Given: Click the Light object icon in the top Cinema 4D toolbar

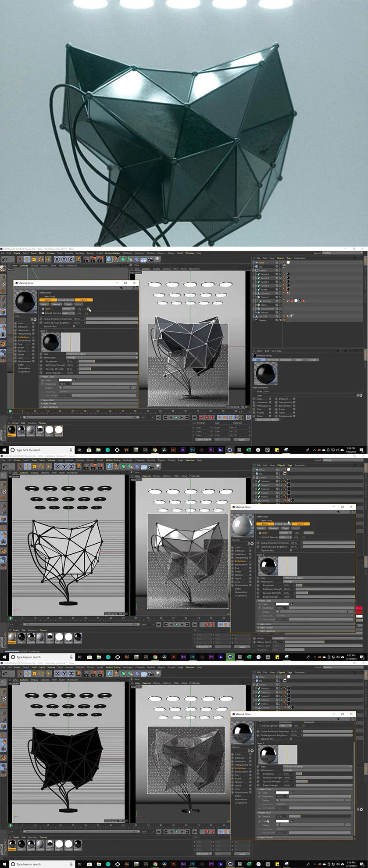Looking at the screenshot, I should pos(157,259).
